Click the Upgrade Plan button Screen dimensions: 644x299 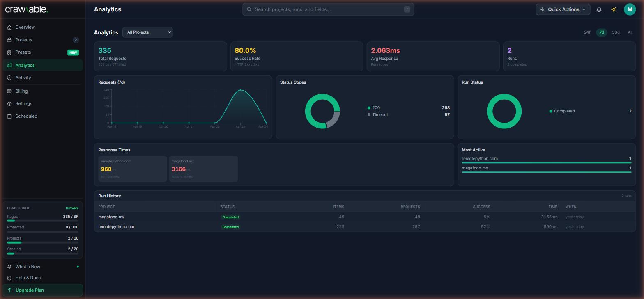(x=43, y=290)
